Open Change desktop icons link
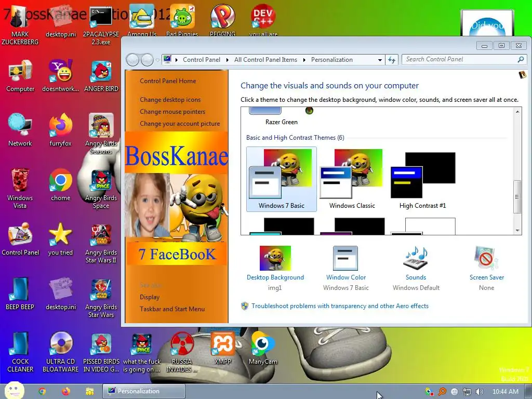Viewport: 532px width, 399px height. 170,100
